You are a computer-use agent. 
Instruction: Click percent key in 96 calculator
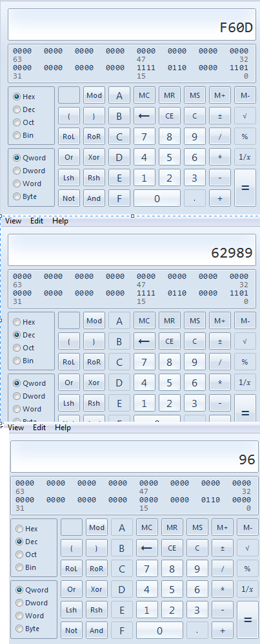(247, 569)
